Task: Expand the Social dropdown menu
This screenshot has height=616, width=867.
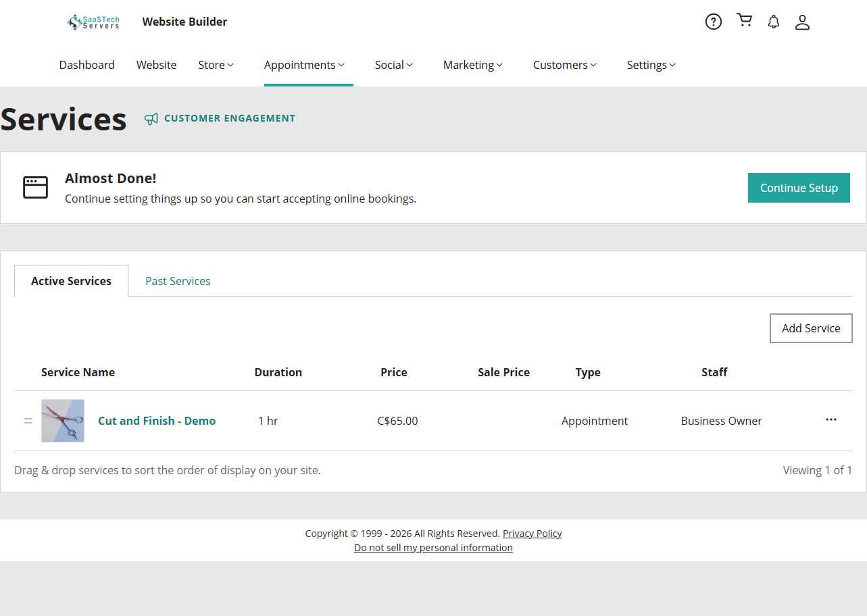Action: [x=394, y=65]
